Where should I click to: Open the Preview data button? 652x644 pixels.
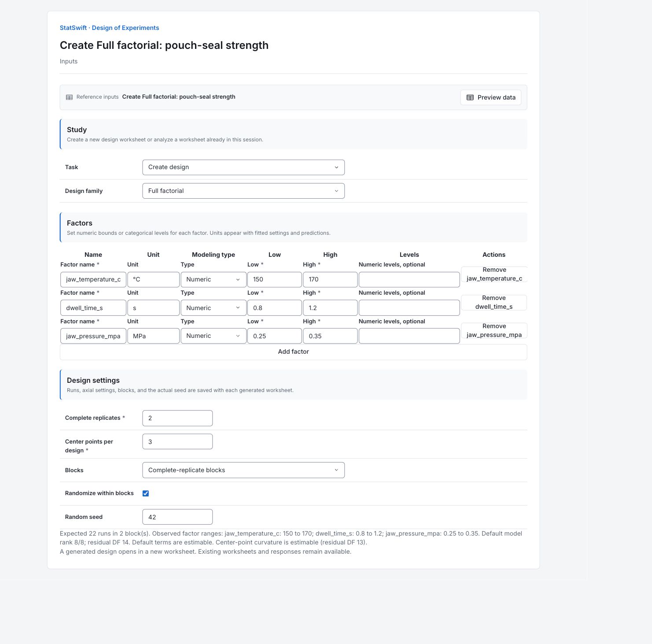point(491,97)
